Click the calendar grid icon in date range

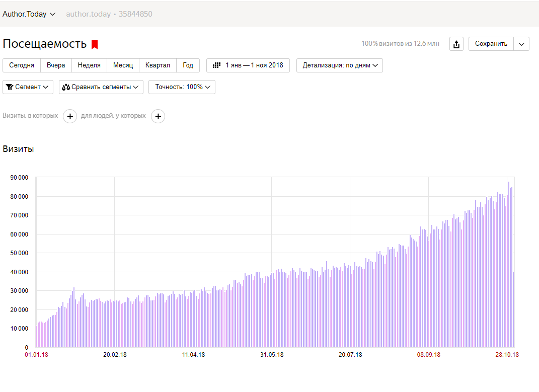click(x=217, y=65)
